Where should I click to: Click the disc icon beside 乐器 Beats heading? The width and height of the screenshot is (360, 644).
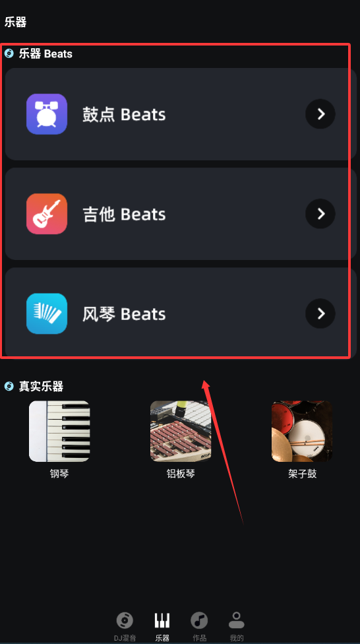tap(9, 53)
